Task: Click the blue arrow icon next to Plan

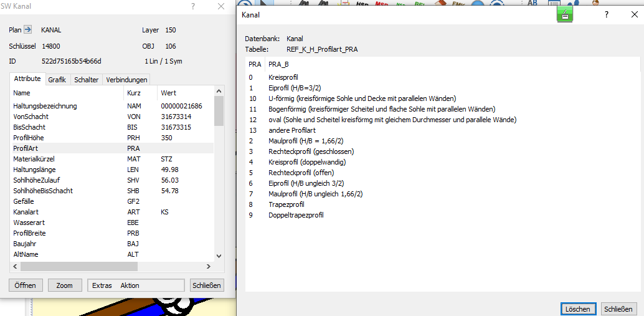Action: point(27,30)
